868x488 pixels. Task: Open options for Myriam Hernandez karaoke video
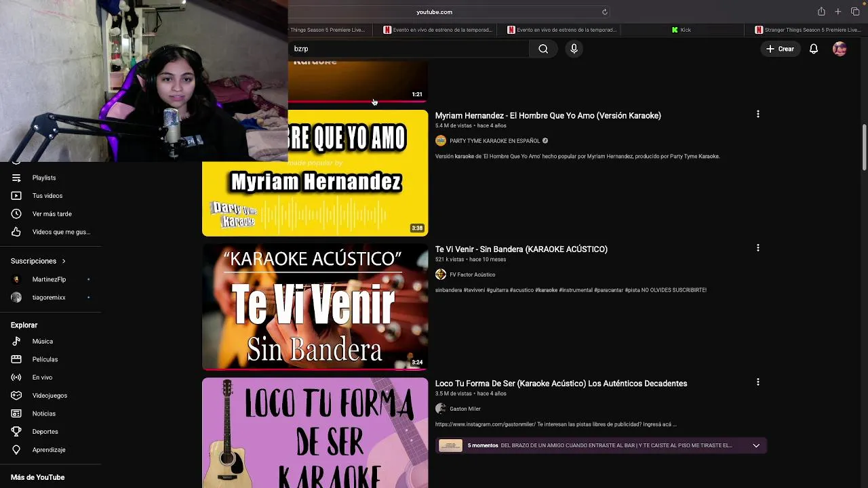click(757, 115)
